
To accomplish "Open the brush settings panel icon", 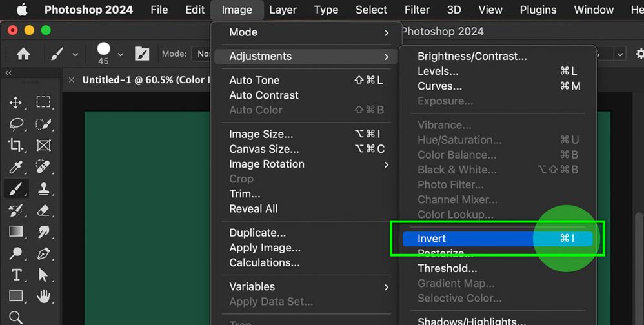I will tap(142, 54).
